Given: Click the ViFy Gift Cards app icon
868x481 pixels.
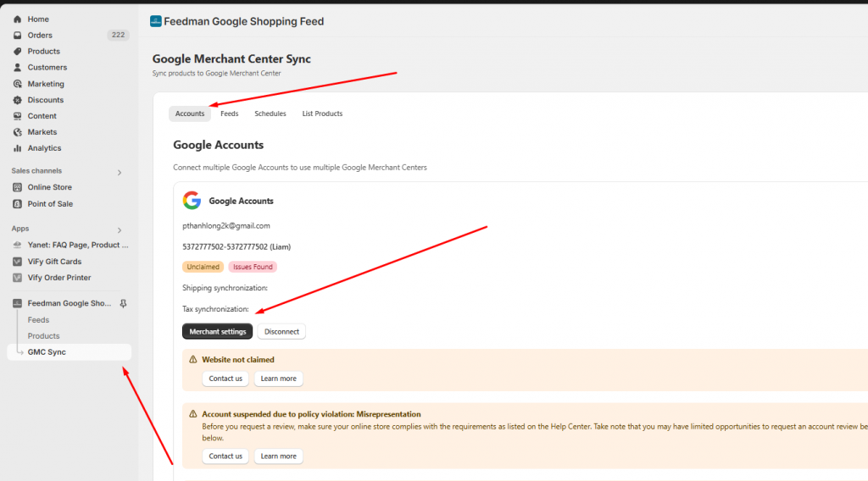Looking at the screenshot, I should click(x=17, y=262).
